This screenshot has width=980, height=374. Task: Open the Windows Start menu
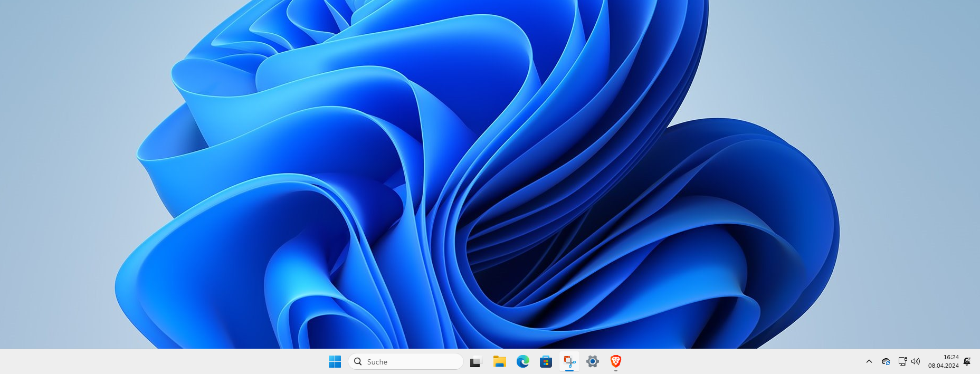point(335,361)
